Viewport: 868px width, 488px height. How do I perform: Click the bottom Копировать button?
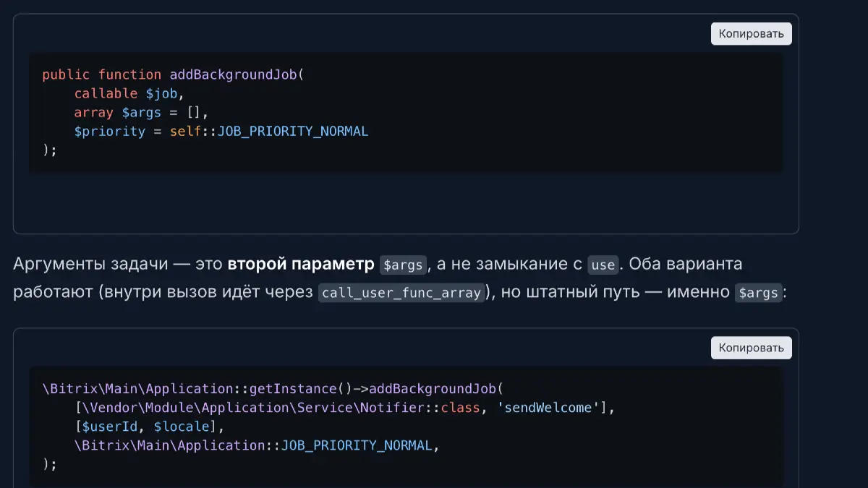[751, 348]
